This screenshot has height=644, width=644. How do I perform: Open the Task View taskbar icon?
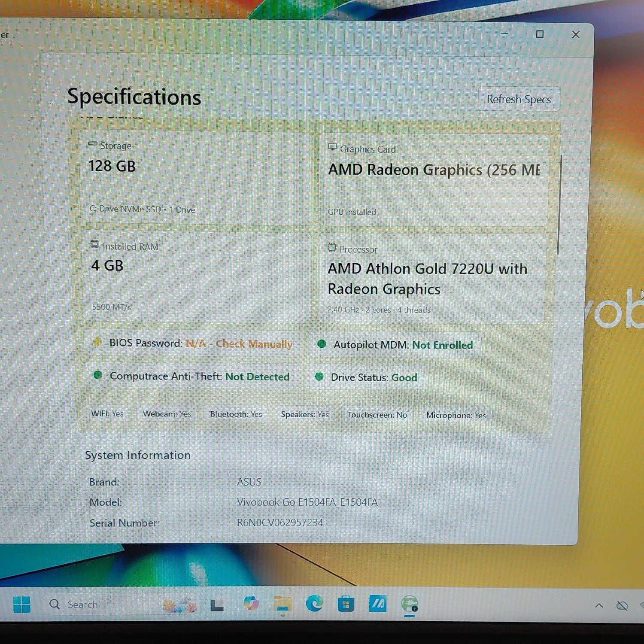click(x=217, y=605)
